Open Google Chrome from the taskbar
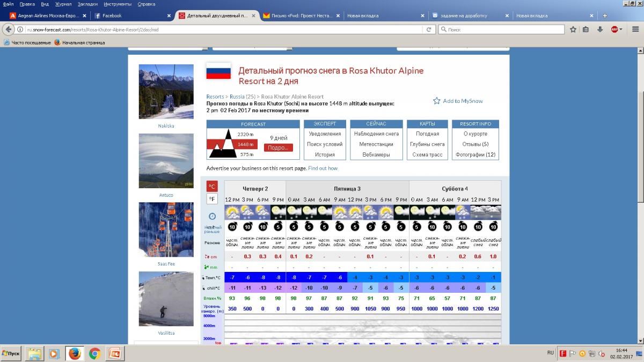 coord(94,353)
